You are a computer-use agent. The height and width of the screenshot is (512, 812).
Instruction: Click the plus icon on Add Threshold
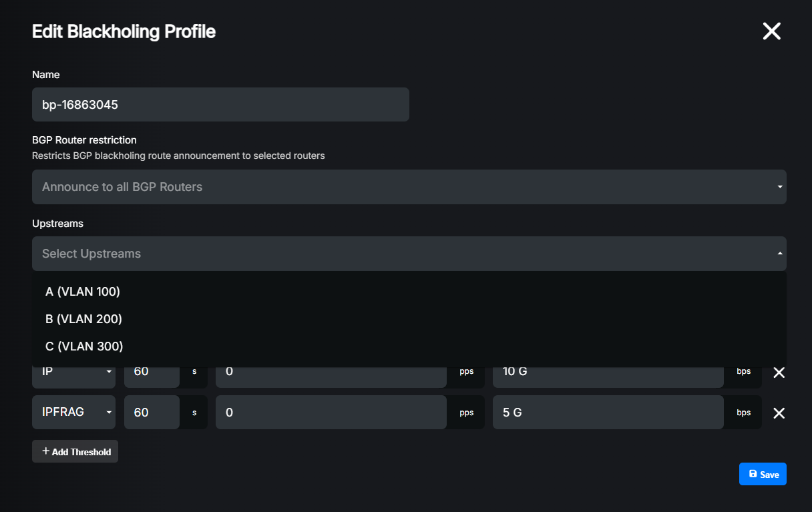[46, 451]
